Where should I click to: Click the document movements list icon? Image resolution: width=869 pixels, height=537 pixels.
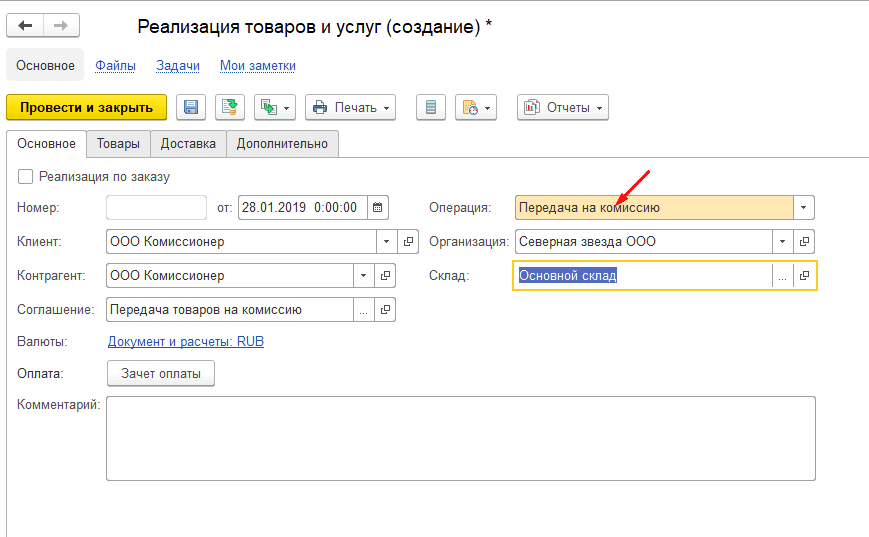(431, 107)
